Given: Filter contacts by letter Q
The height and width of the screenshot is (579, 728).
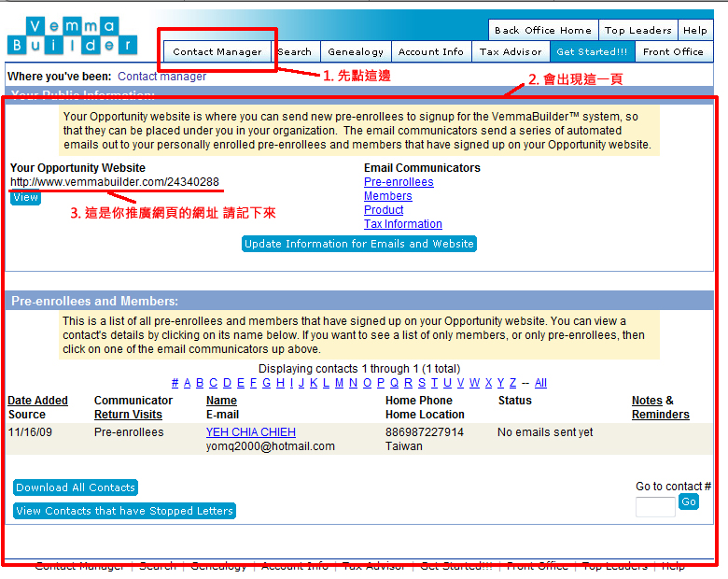Looking at the screenshot, I should pos(394,383).
